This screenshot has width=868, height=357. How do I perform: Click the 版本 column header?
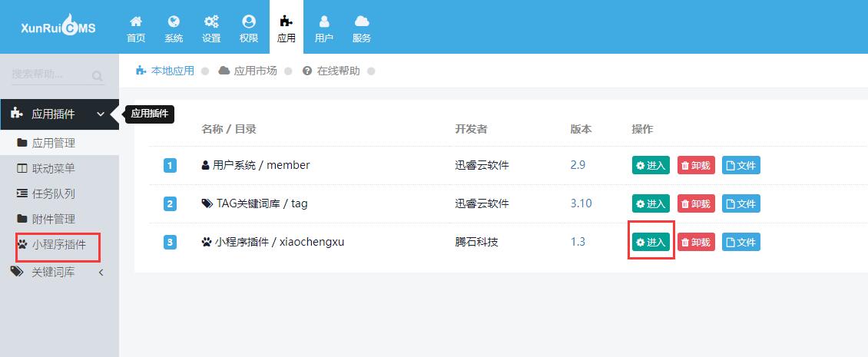[581, 129]
